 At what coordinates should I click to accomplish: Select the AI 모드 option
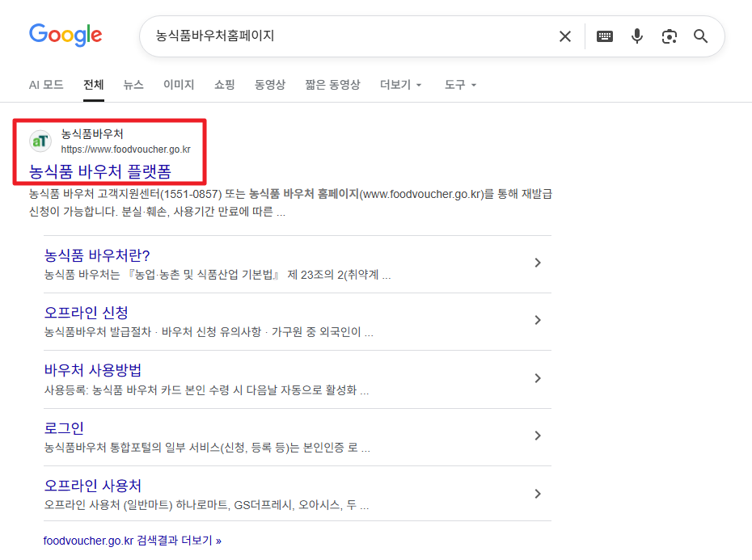[45, 84]
